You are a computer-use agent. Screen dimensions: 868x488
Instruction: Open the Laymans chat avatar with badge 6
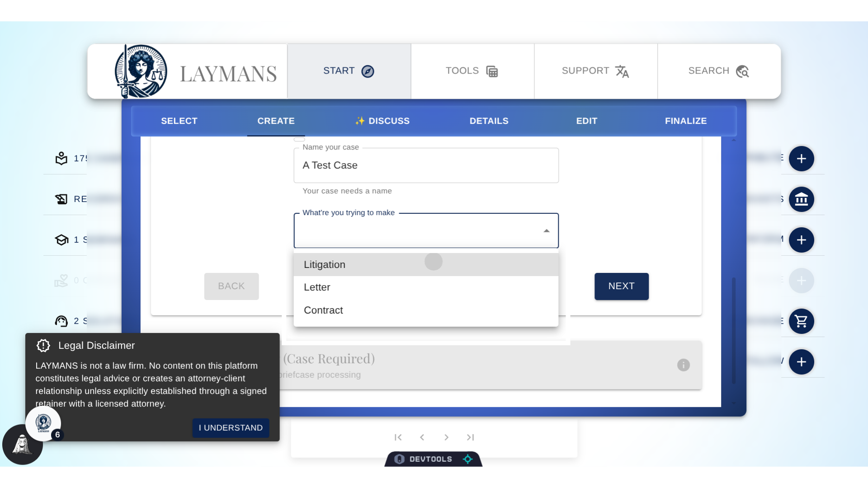point(44,423)
